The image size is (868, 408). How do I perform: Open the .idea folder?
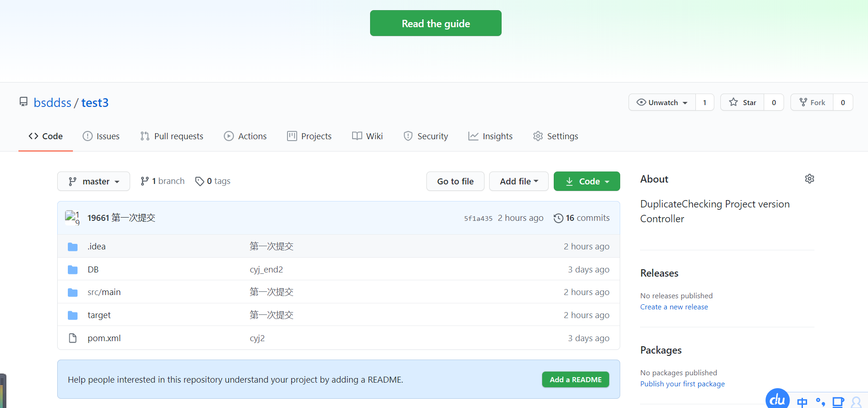96,247
